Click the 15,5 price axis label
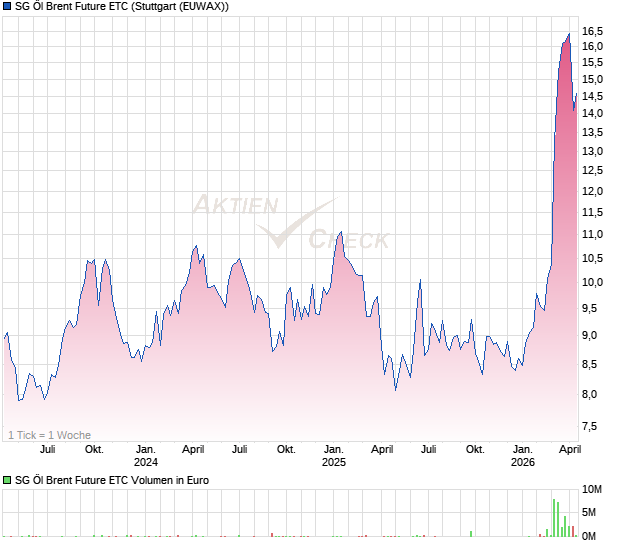Screen dimensions: 620x546 coord(592,62)
